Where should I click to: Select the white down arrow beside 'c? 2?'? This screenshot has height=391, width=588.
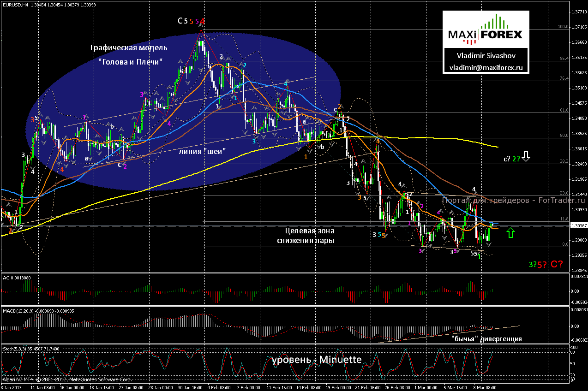point(527,157)
